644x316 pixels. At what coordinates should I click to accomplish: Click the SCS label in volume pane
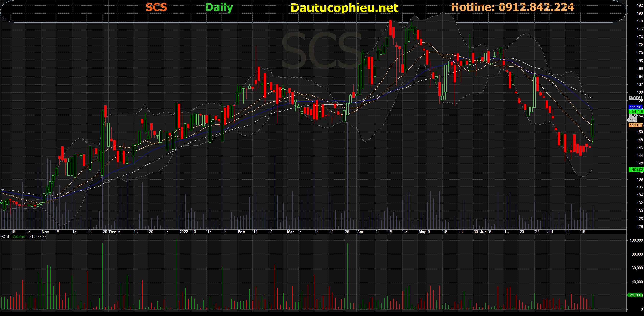(5, 237)
